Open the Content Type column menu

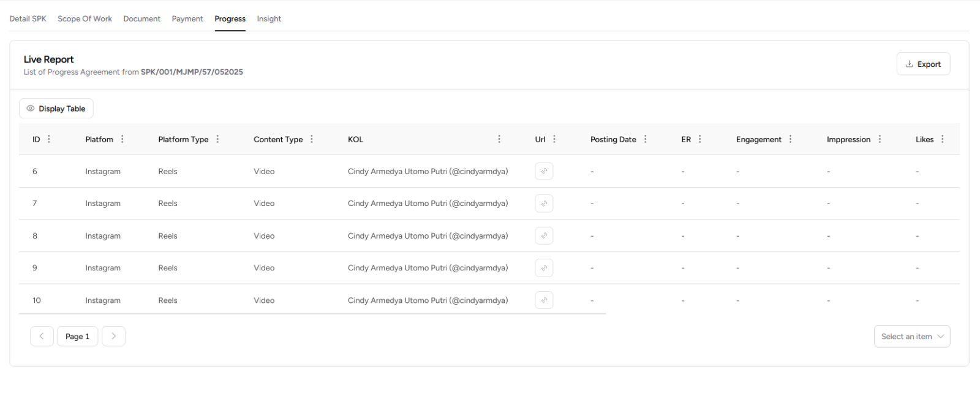312,139
